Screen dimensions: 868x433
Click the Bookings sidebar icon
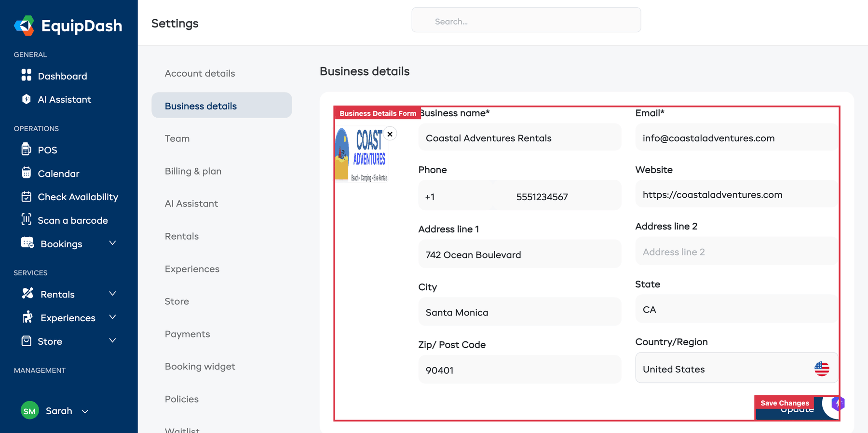27,243
